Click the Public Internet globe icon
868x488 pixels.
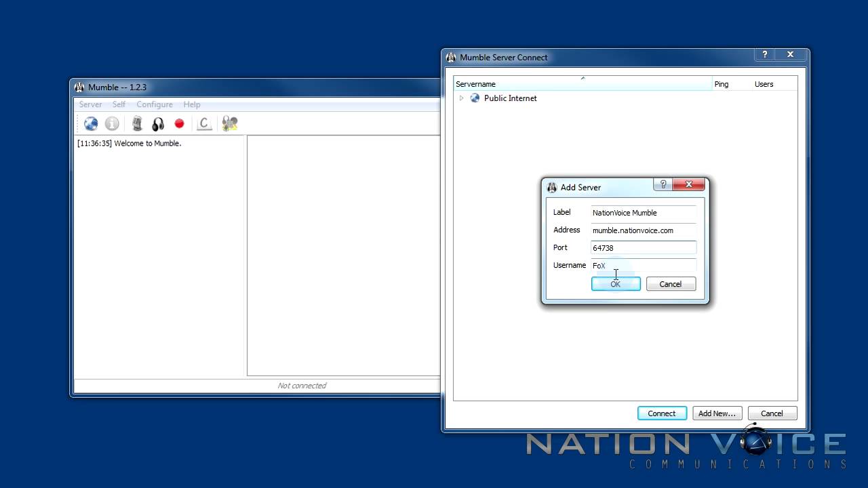[x=475, y=98]
